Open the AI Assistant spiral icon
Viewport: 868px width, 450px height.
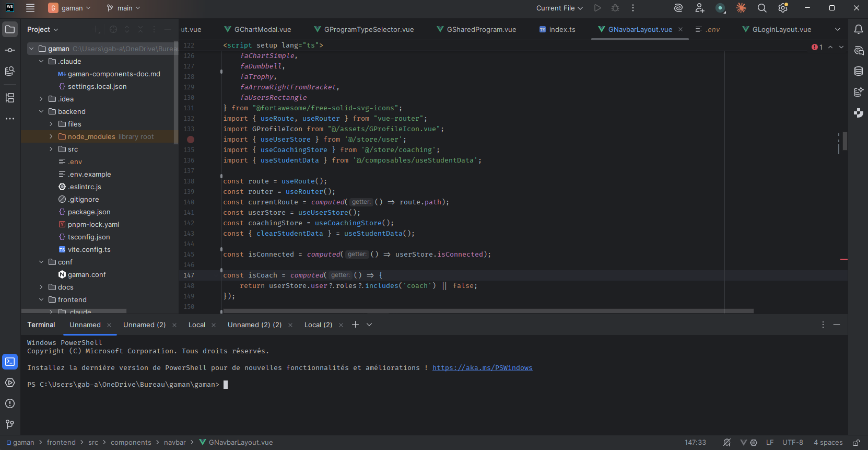[678, 8]
